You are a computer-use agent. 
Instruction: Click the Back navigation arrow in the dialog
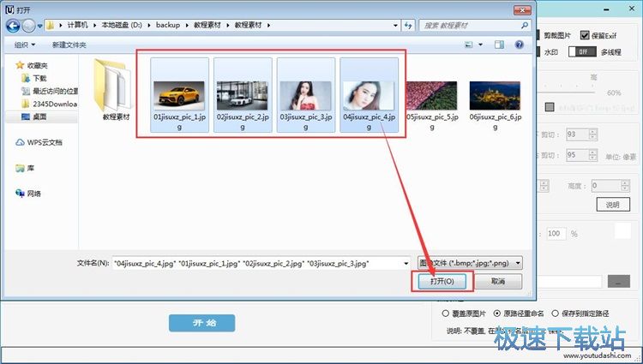[13, 26]
